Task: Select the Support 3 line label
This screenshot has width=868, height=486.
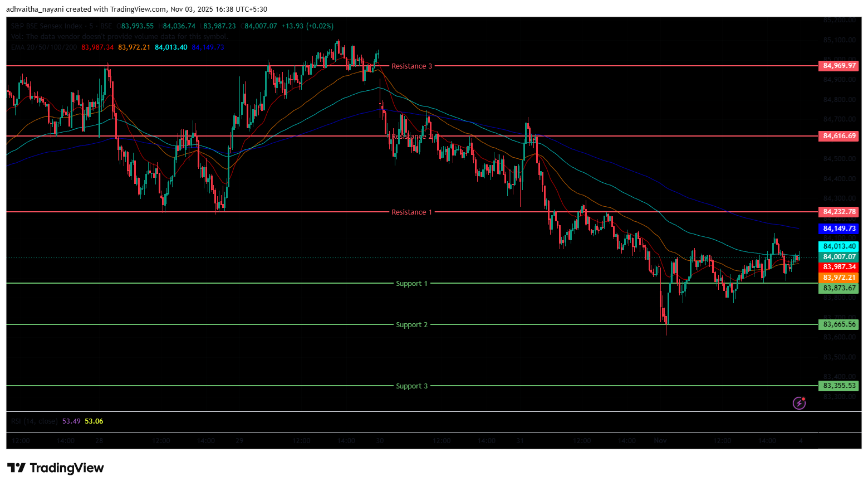Action: 411,386
